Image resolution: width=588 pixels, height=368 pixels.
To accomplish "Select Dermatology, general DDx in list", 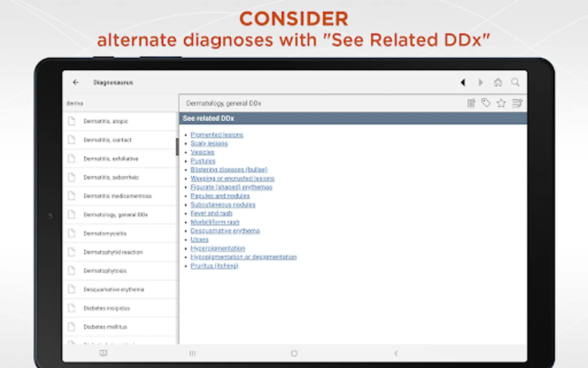I will 120,215.
